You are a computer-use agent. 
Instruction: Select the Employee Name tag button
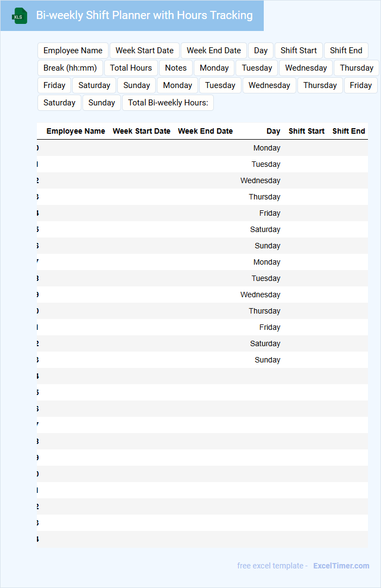(x=73, y=51)
